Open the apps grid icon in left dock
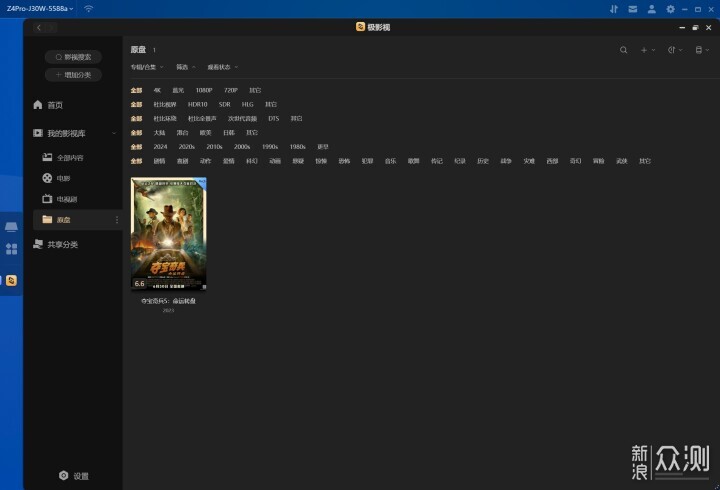This screenshot has width=720, height=490. click(x=11, y=249)
